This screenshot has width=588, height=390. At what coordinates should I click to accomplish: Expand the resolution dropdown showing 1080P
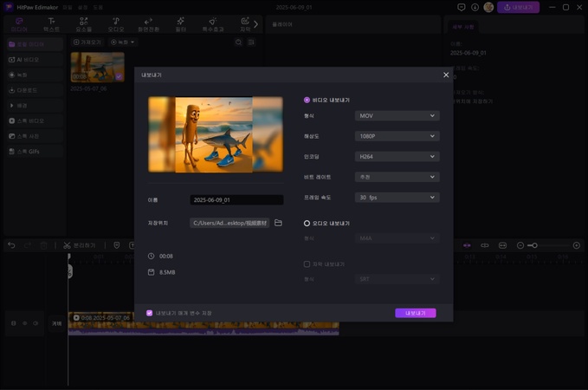(x=397, y=136)
